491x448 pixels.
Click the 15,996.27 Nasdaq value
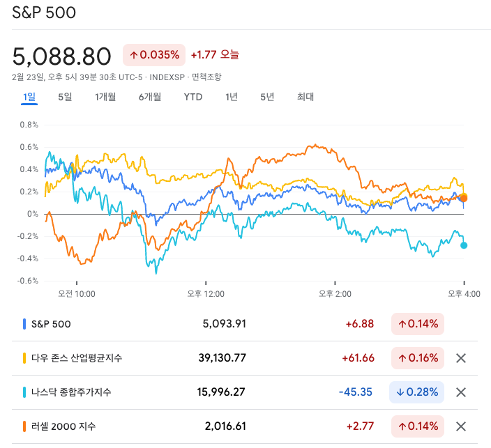point(221,392)
